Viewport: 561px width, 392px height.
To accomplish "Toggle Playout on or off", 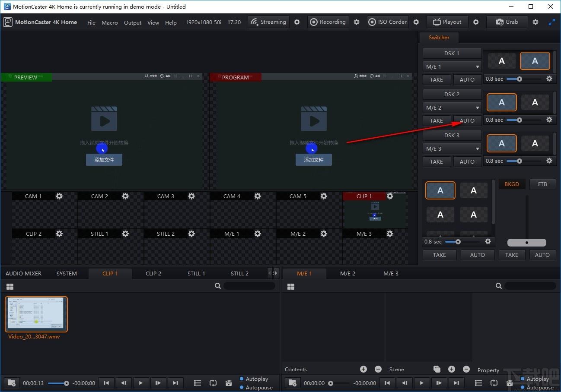I will click(x=447, y=22).
